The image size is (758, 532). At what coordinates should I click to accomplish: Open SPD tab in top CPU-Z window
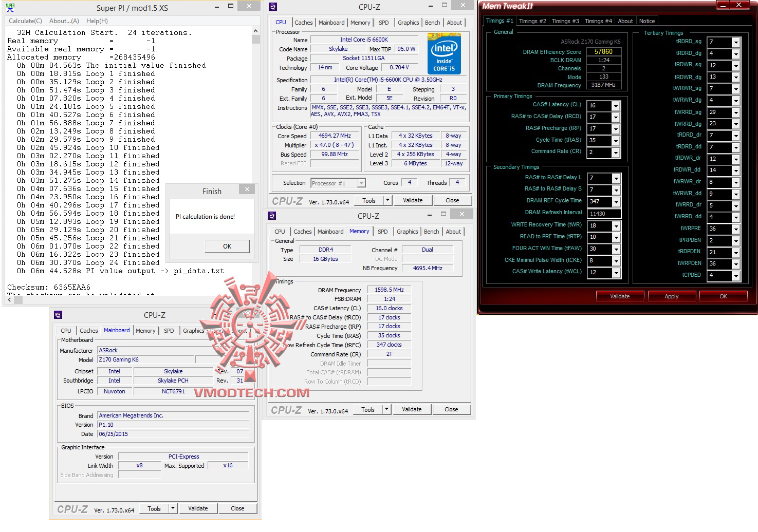(384, 23)
